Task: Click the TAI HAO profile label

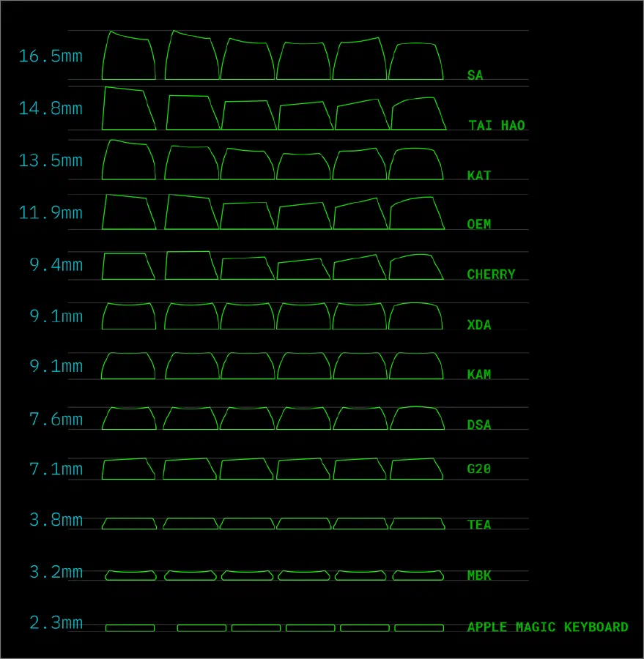Action: point(496,125)
